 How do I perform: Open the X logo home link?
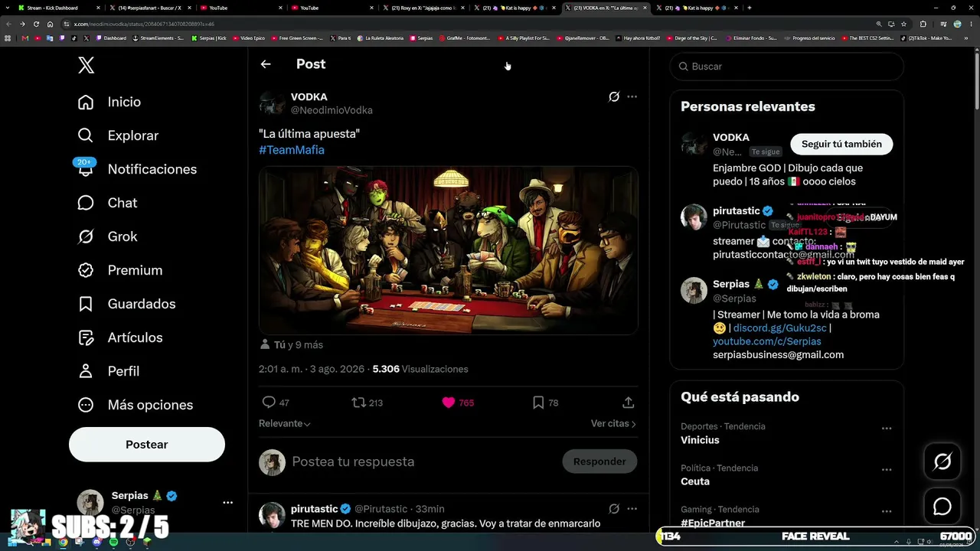87,65
